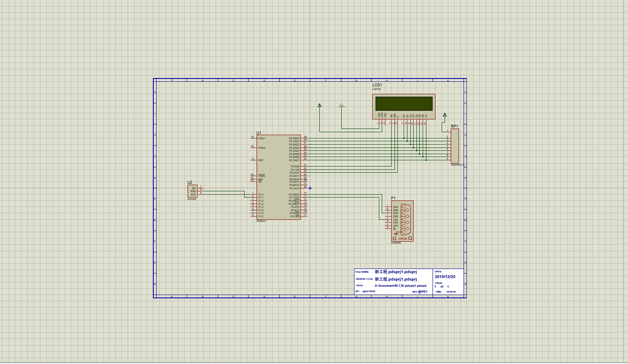Click the ground terminal symbol
Image resolution: width=628 pixels, height=364 pixels.
point(342,105)
